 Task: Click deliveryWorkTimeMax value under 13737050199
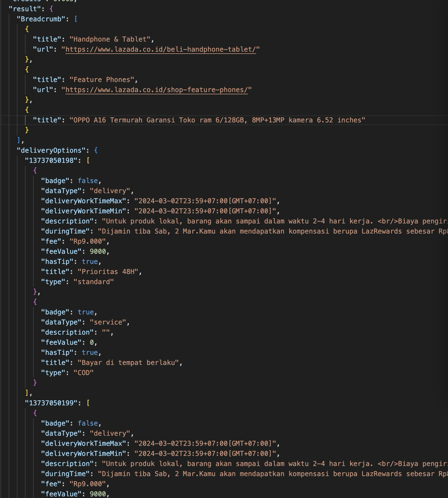pyautogui.click(x=205, y=444)
